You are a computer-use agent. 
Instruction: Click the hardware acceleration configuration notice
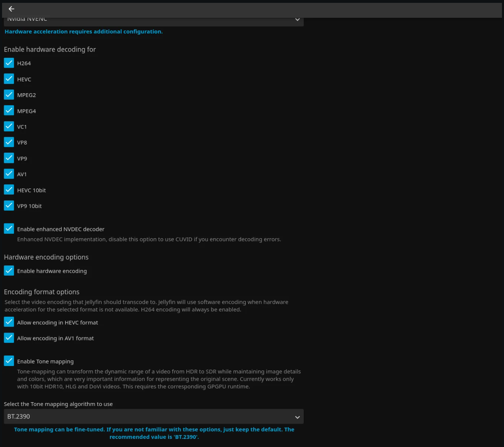click(x=83, y=32)
